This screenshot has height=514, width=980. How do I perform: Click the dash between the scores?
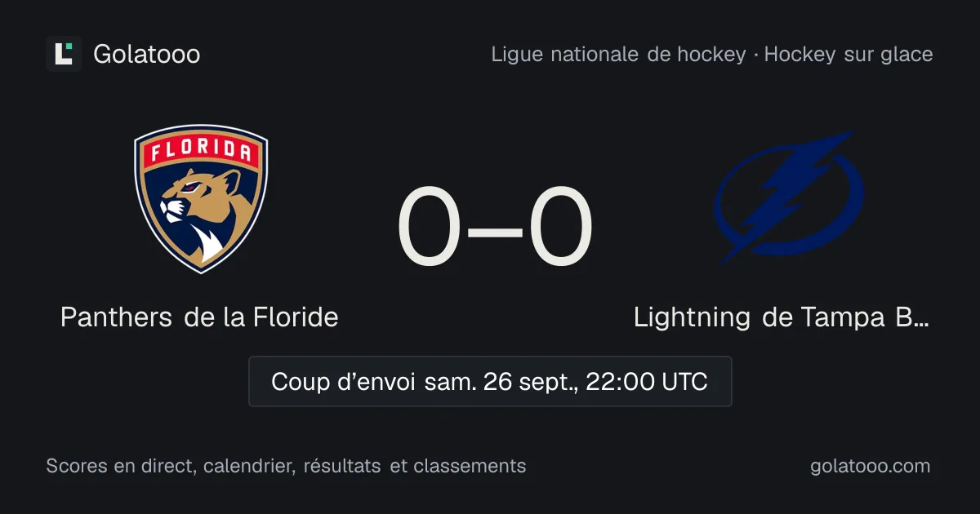(494, 232)
